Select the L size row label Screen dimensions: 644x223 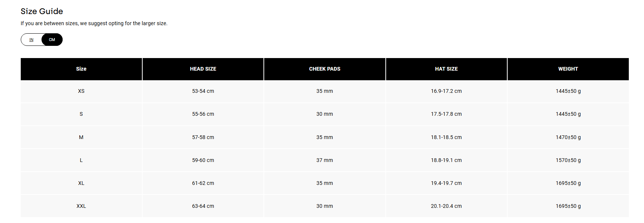tap(81, 160)
